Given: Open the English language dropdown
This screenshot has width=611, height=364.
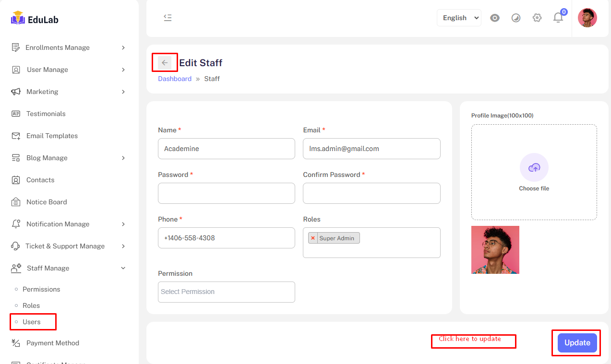Looking at the screenshot, I should [459, 18].
